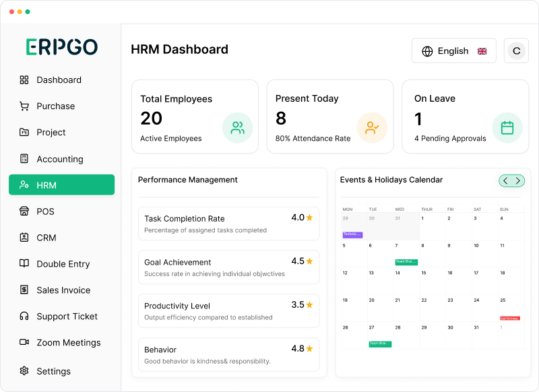Open the Task Completion Rate row

pyautogui.click(x=228, y=224)
